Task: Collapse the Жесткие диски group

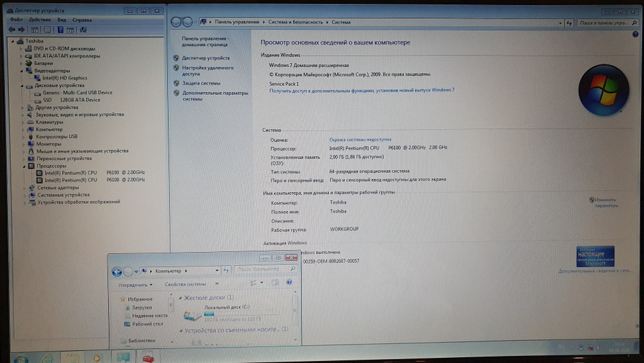Action: click(x=180, y=298)
